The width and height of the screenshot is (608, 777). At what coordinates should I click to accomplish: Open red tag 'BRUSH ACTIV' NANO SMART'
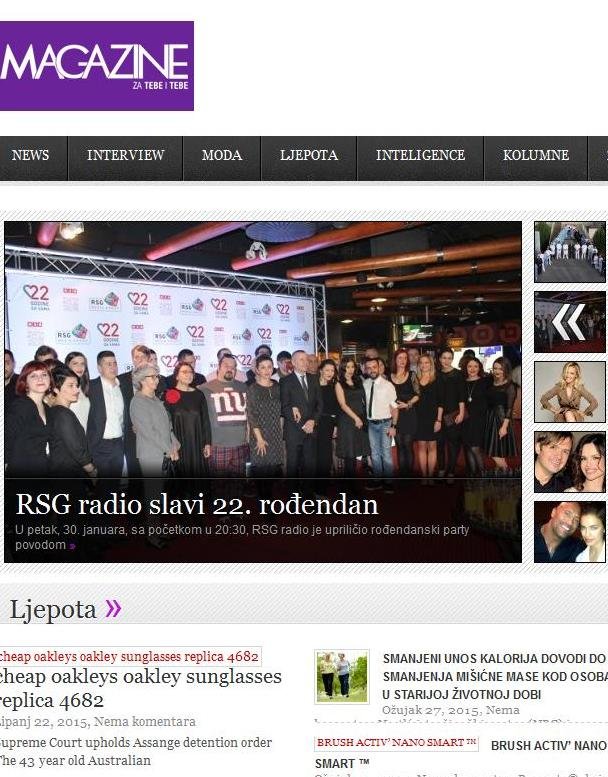click(x=396, y=743)
